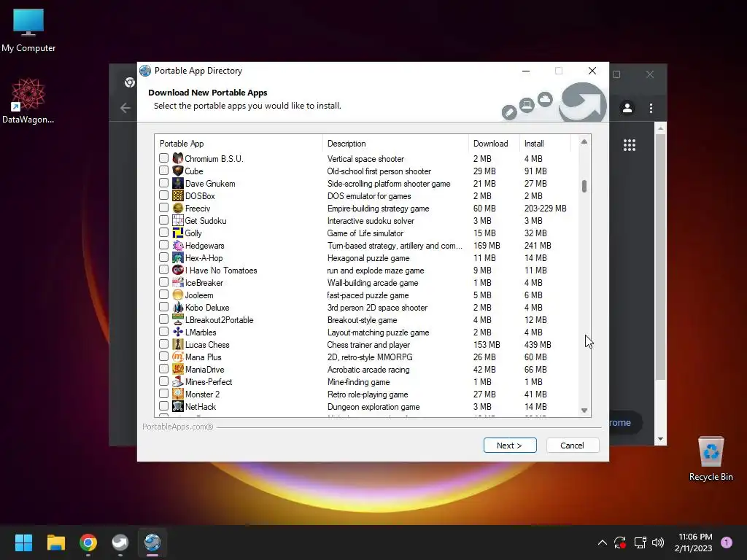This screenshot has height=560, width=747.
Task: Click the "Acrobatic arcade racing" description
Action: click(x=368, y=370)
